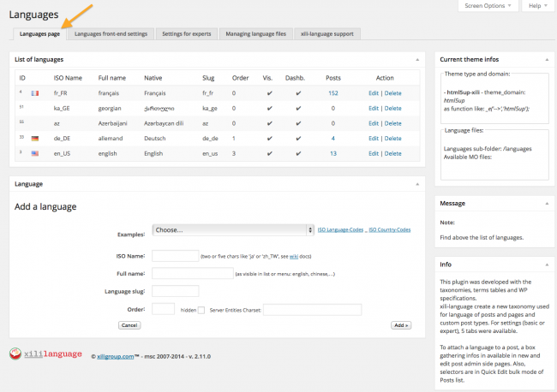Click the 'Deutsch' native name cell

click(155, 139)
